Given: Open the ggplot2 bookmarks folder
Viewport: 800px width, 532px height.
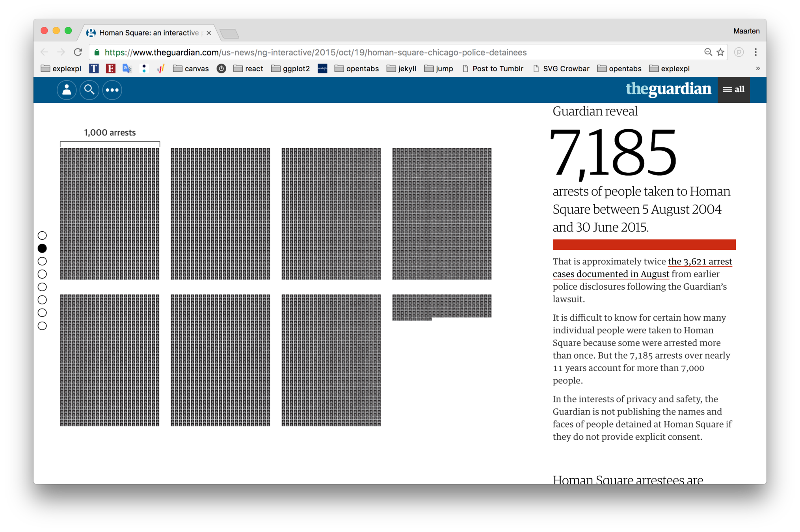Looking at the screenshot, I should [291, 69].
